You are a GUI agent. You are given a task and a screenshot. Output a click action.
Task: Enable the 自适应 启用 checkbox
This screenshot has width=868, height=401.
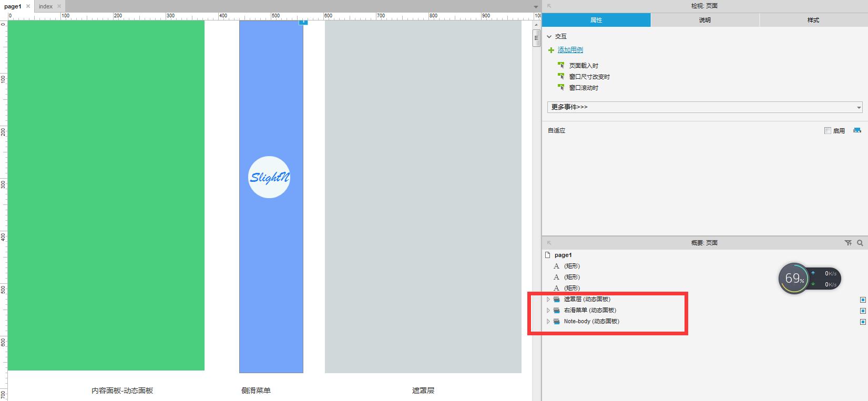click(828, 130)
